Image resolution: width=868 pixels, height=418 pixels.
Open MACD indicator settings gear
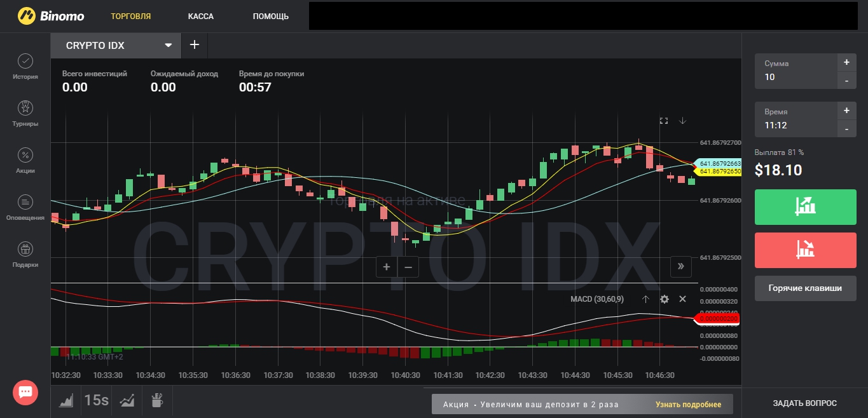click(x=665, y=299)
